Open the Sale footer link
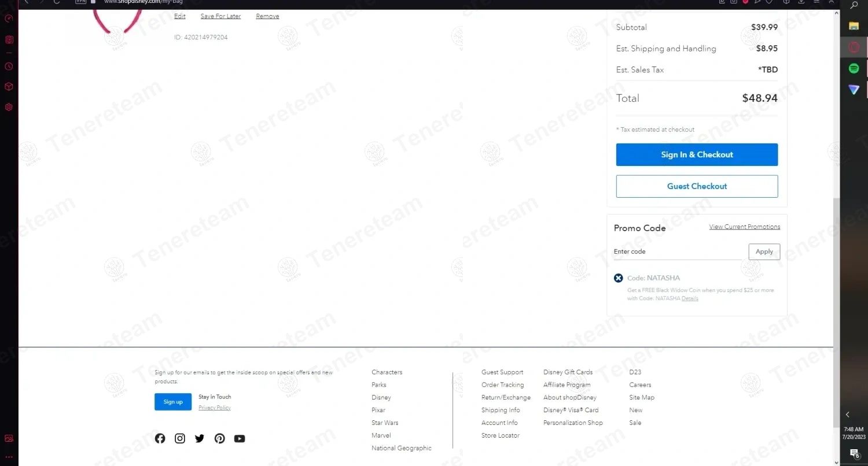 click(x=635, y=423)
